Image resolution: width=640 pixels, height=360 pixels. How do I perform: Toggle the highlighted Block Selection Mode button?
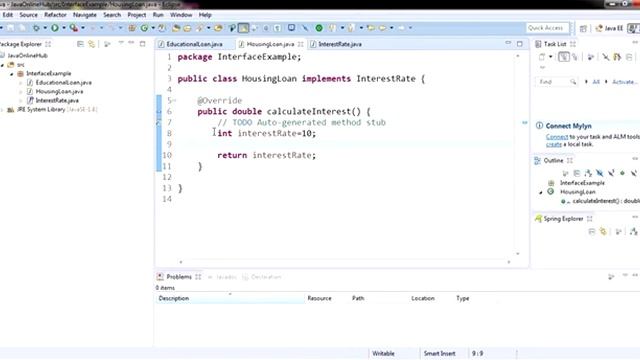coord(243,28)
